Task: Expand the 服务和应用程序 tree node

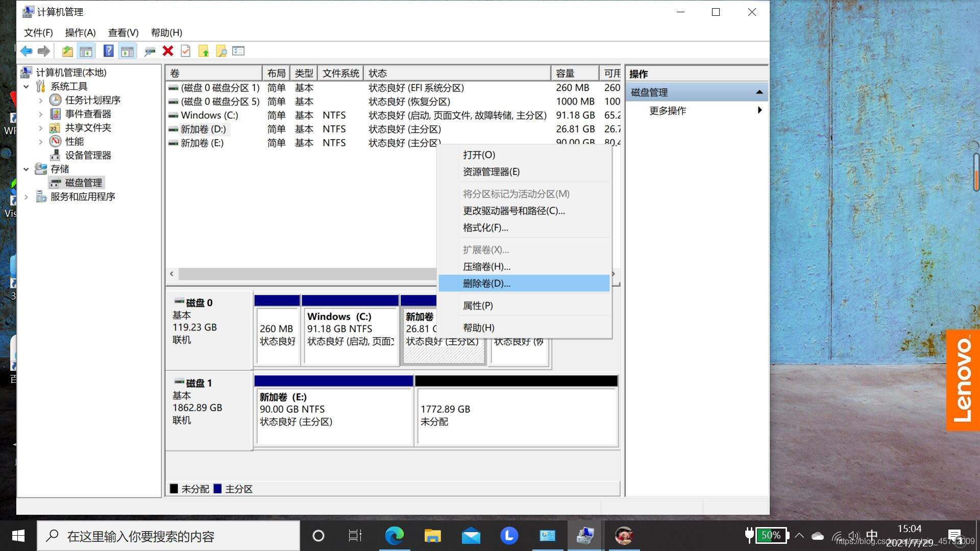Action: [26, 197]
